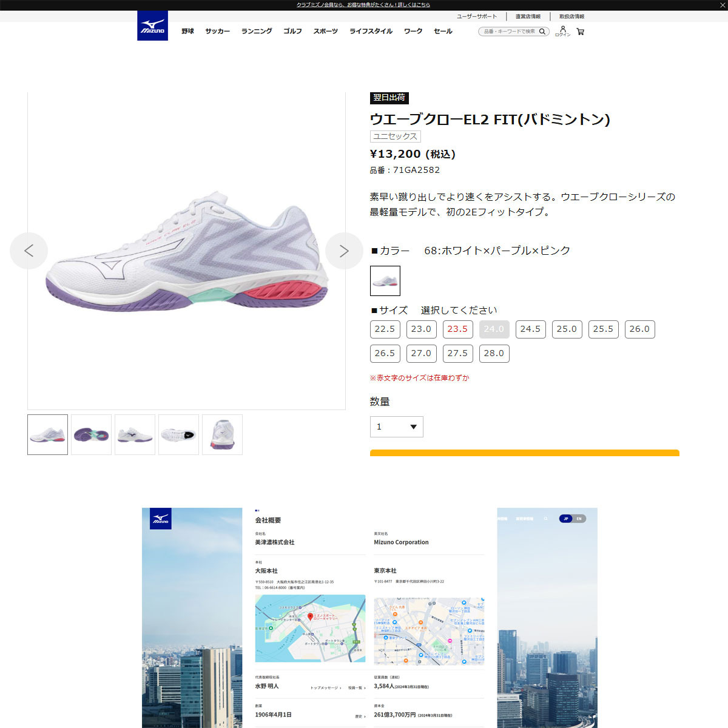Show the next product image arrow
Image resolution: width=728 pixels, height=728 pixels.
pos(344,251)
